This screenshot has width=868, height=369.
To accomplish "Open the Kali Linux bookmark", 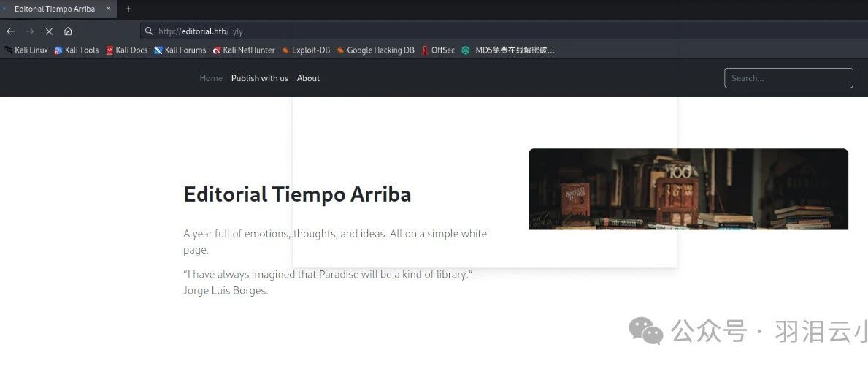I will (x=26, y=50).
